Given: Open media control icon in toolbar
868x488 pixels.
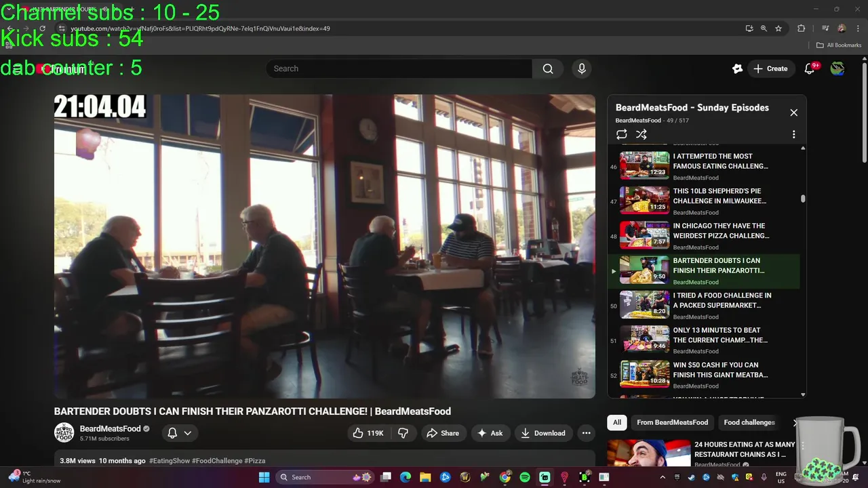Looking at the screenshot, I should pos(825,28).
